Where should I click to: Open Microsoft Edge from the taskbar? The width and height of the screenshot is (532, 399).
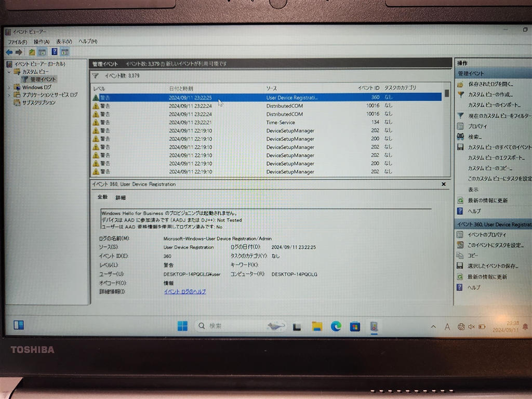click(x=336, y=326)
